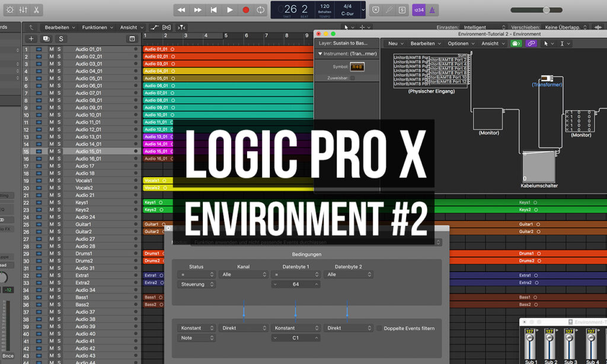The height and width of the screenshot is (364, 607).
Task: Click the Datenbyte 1 value 64 field
Action: 296,284
